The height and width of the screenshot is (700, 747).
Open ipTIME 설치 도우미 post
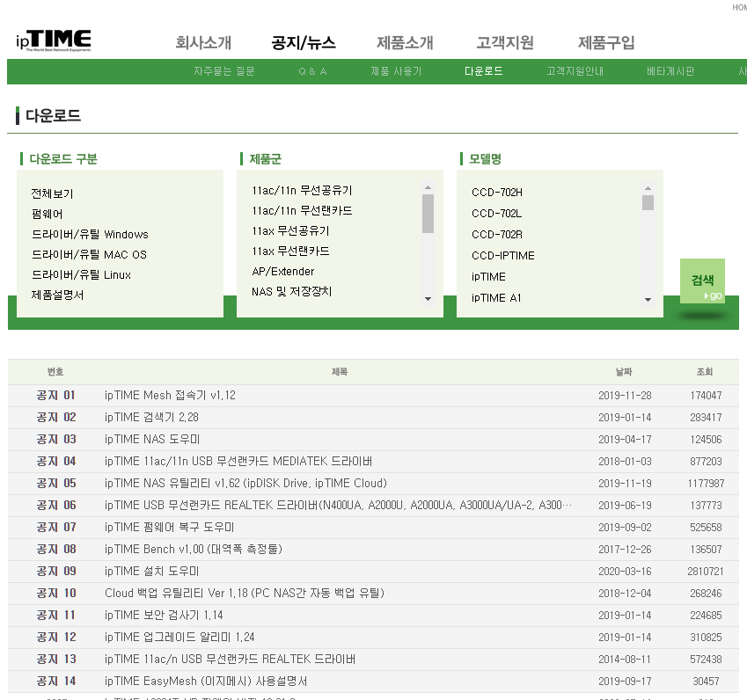[151, 571]
